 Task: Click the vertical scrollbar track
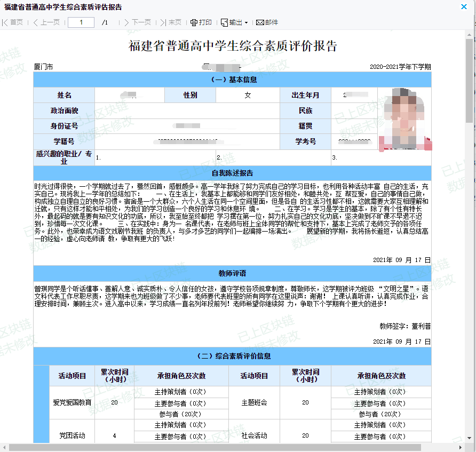pos(470,240)
